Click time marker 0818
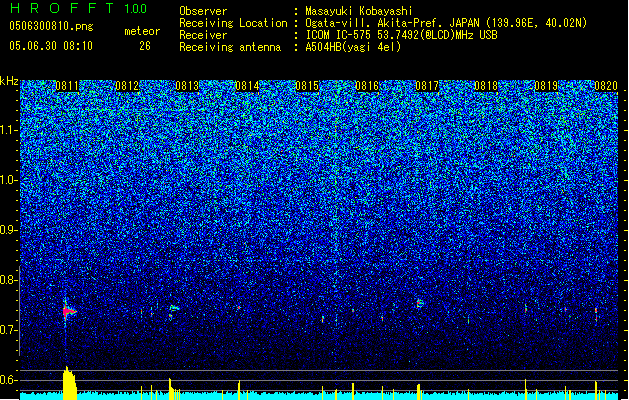 [486, 86]
